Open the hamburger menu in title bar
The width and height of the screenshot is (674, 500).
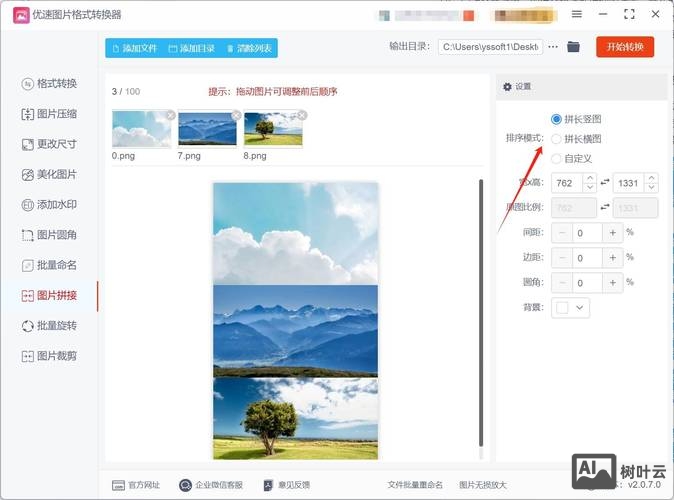pos(577,14)
